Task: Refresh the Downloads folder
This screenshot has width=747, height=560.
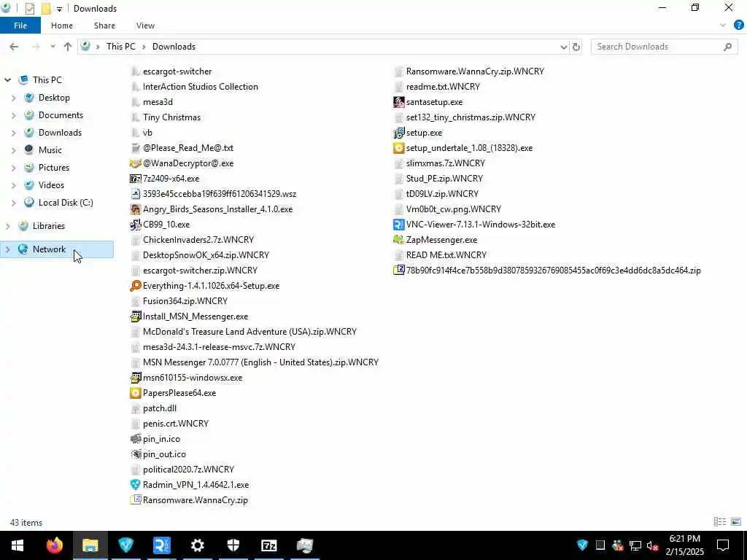Action: (576, 47)
